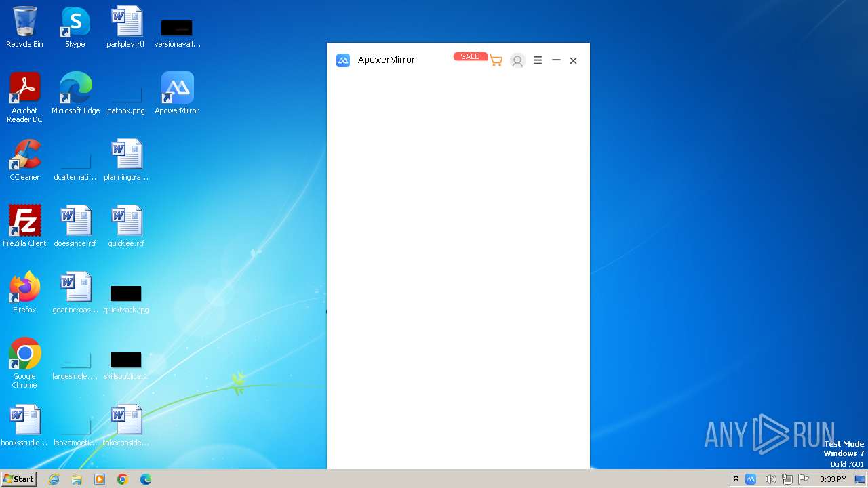Launch Chrome from the taskbar
This screenshot has width=868, height=488.
[x=123, y=479]
